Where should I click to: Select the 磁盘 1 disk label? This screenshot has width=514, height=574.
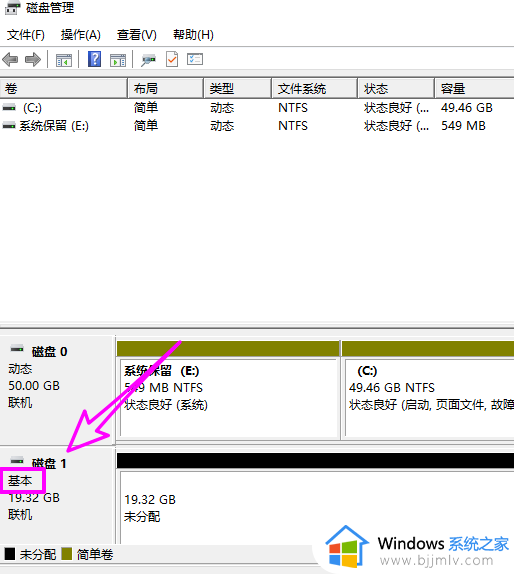49,463
